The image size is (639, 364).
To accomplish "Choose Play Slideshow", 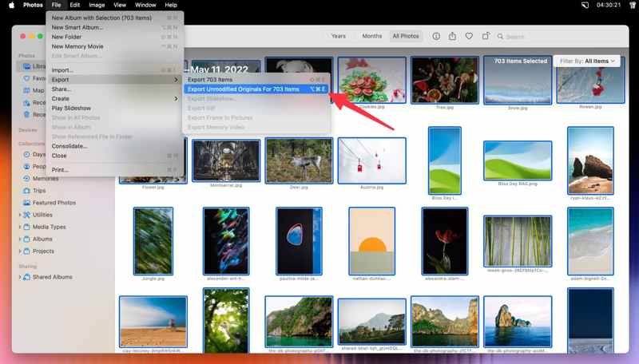I will point(114,109).
